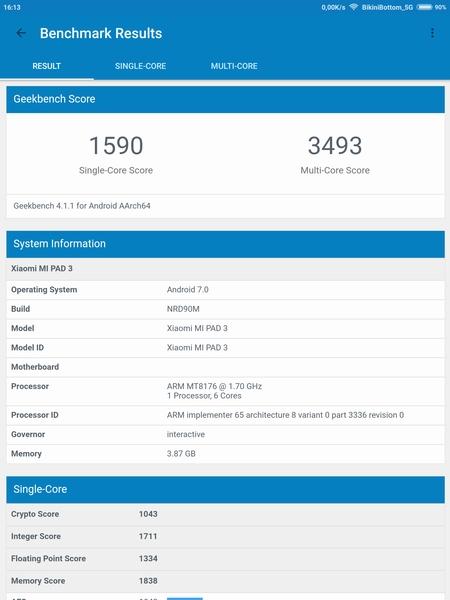Tap the Single-Core section header
This screenshot has width=450, height=600.
(225, 489)
